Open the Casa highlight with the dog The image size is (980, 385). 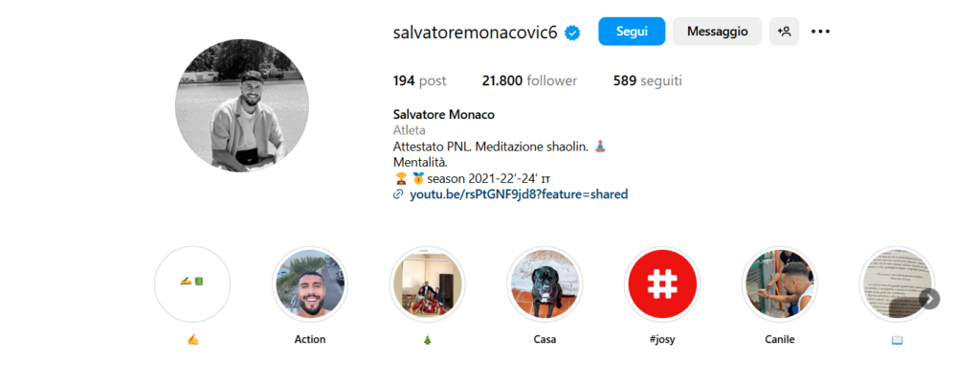[x=545, y=284]
